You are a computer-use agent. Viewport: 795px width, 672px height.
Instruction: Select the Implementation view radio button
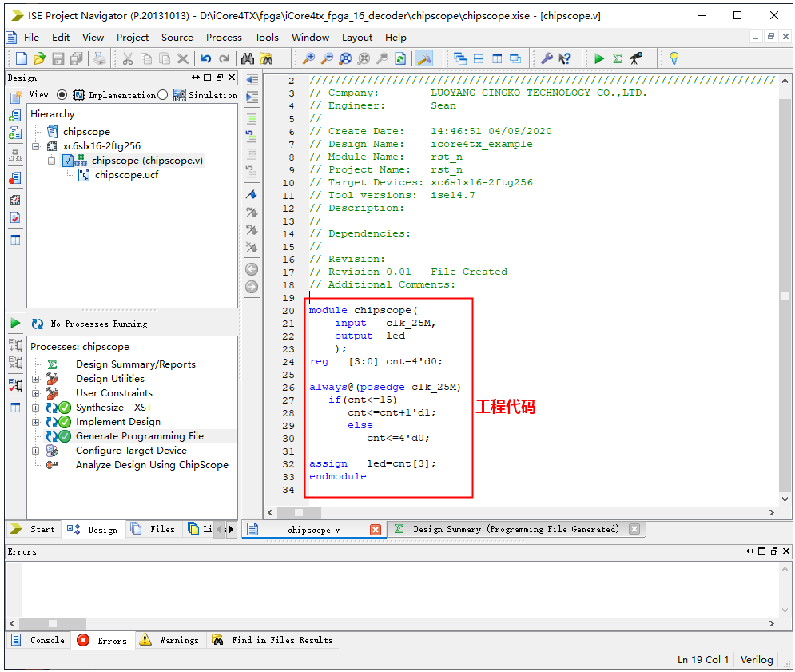pyautogui.click(x=62, y=95)
